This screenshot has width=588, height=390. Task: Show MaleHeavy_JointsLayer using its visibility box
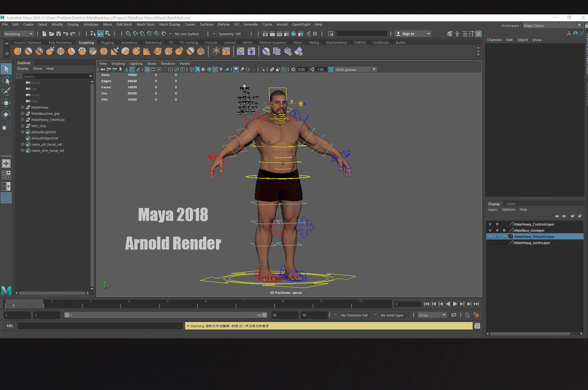[x=490, y=243]
